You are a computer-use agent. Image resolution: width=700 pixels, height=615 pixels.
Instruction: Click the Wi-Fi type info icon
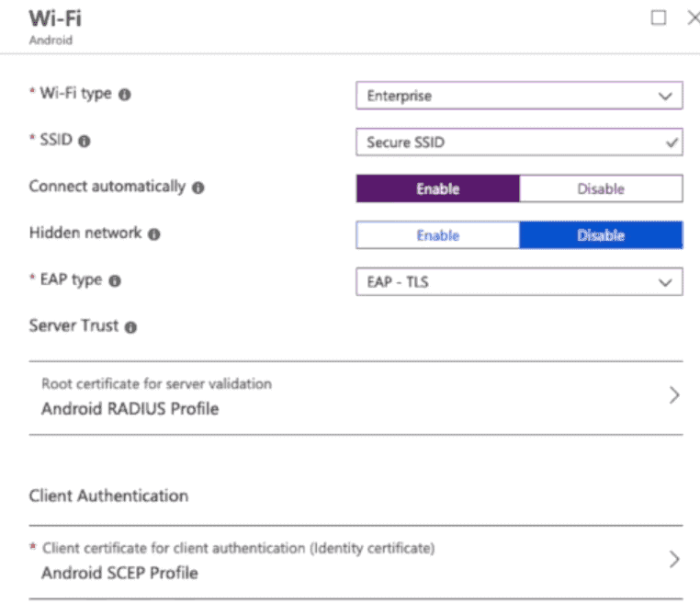(125, 95)
